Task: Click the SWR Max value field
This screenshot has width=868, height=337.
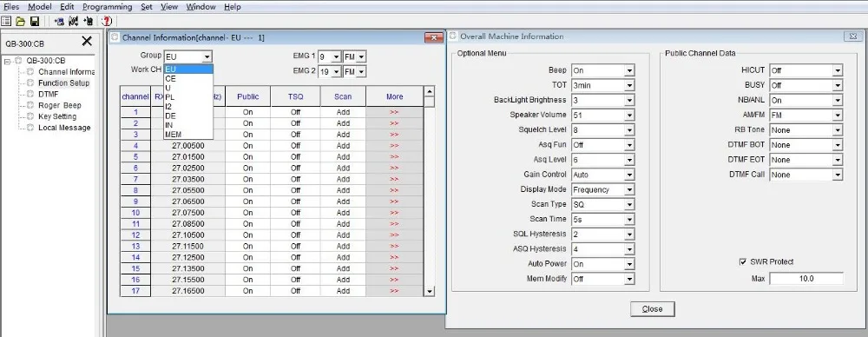Action: (x=806, y=278)
